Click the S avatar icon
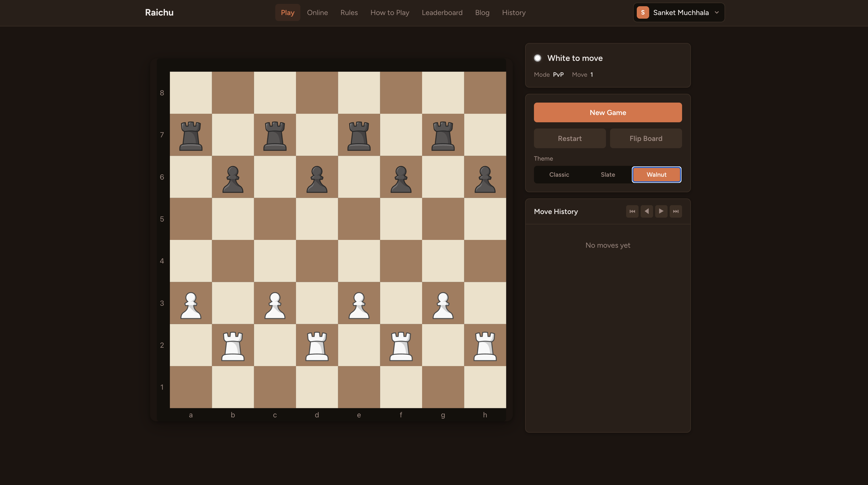Image resolution: width=868 pixels, height=485 pixels. click(642, 12)
